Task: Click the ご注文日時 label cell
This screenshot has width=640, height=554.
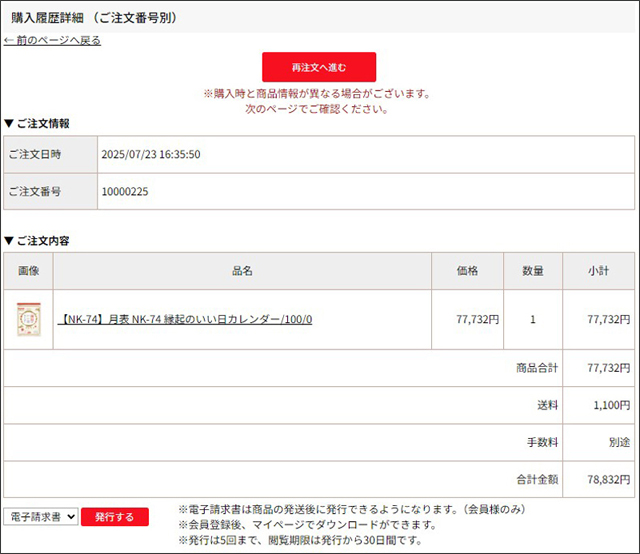Action: (x=51, y=154)
